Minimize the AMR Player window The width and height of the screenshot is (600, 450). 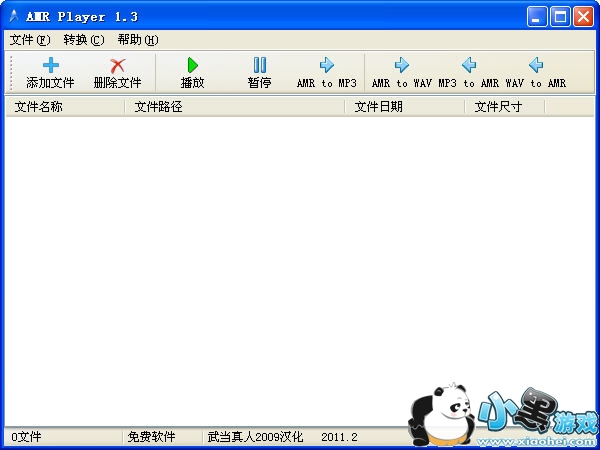(x=536, y=17)
